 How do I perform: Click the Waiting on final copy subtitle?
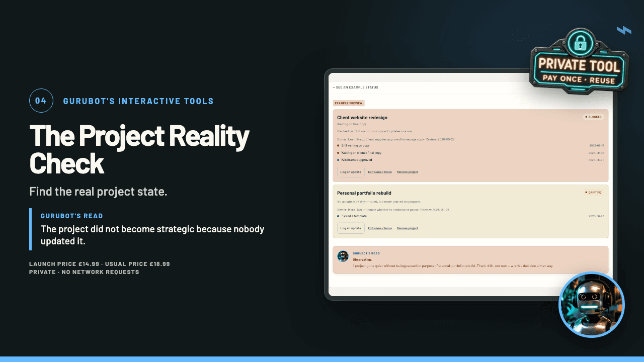(352, 124)
